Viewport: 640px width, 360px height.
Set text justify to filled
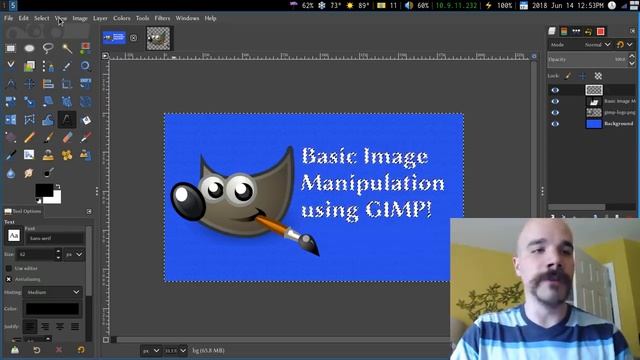75,327
